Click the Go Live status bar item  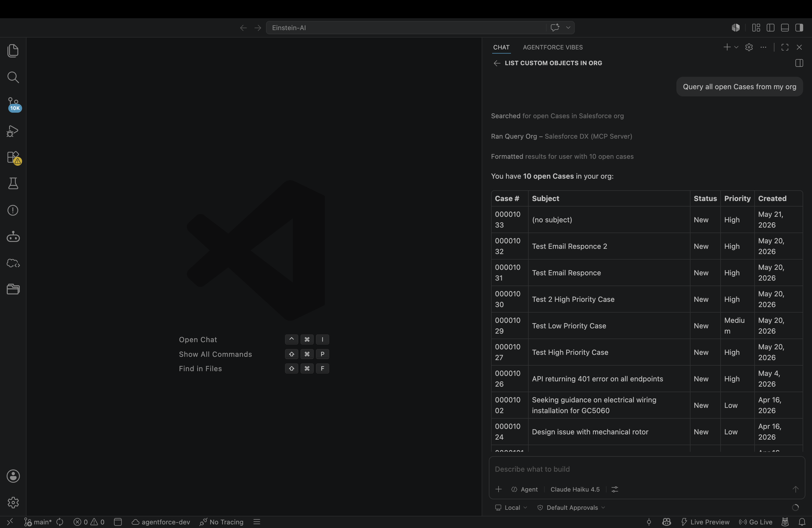click(756, 522)
